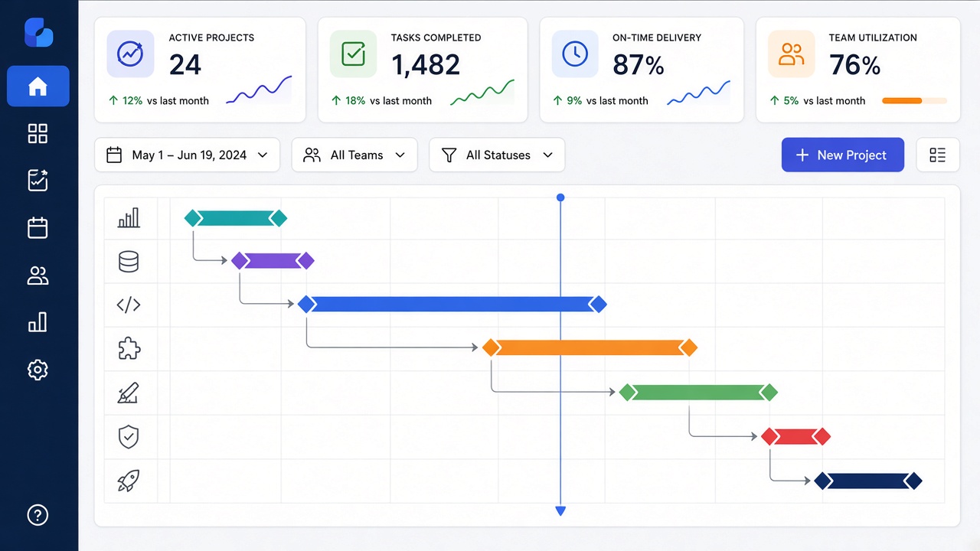The image size is (980, 551).
Task: Click the Team Utilization people icon
Action: pos(791,54)
